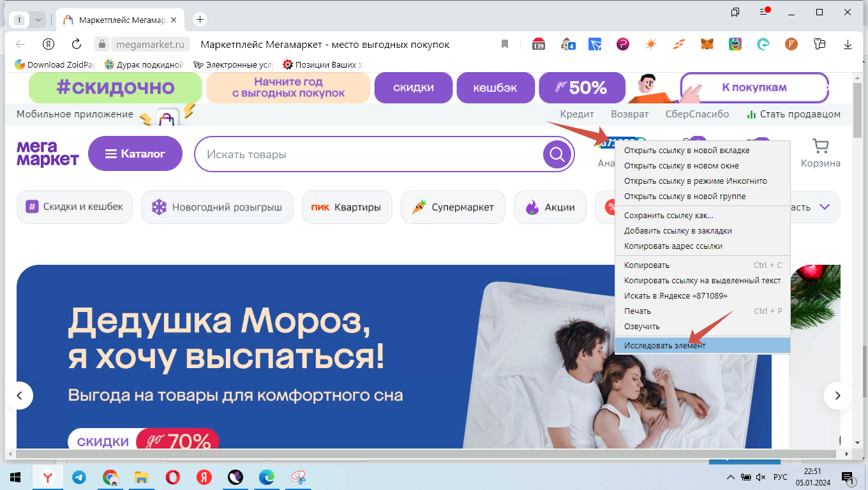Click the orange F extension icon

[791, 44]
